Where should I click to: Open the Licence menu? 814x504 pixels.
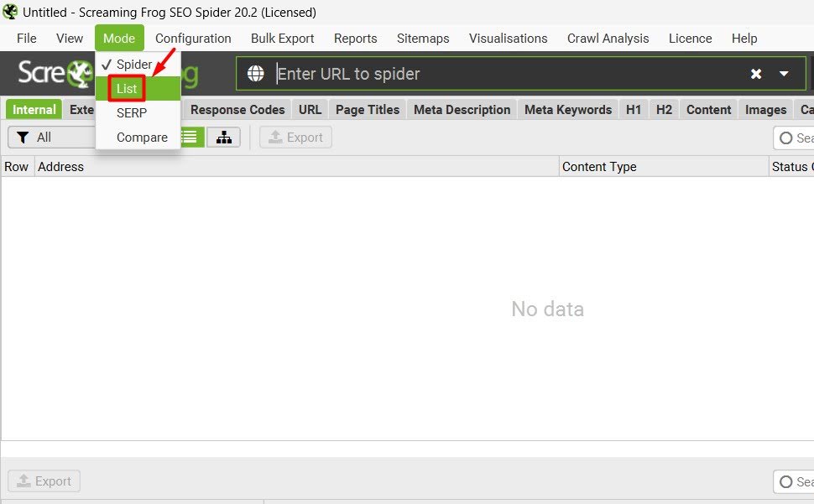tap(690, 39)
